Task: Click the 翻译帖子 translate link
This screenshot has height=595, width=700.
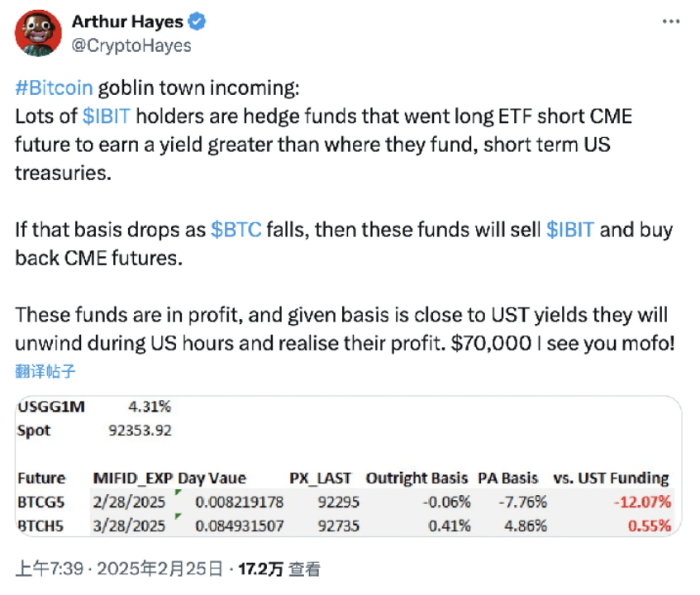Action: tap(45, 371)
